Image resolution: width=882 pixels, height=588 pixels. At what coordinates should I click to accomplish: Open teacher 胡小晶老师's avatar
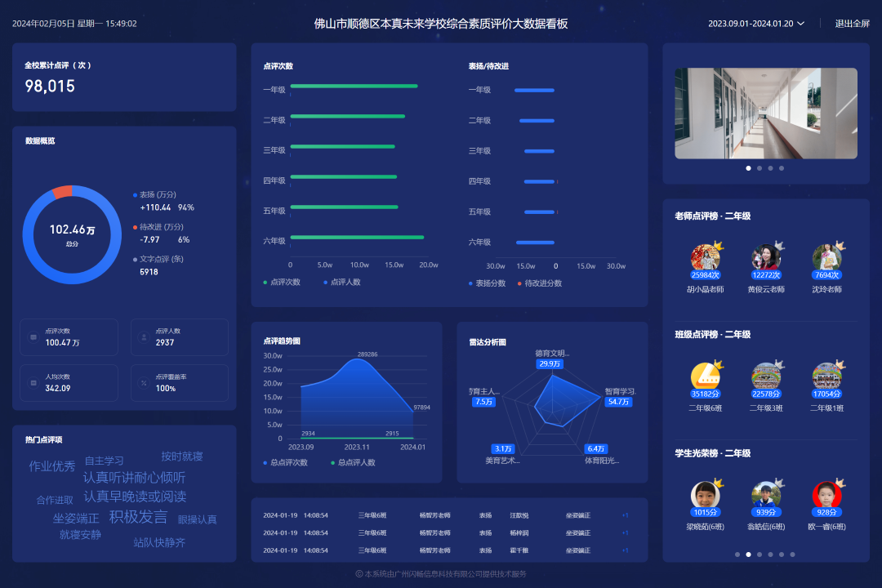click(x=705, y=258)
